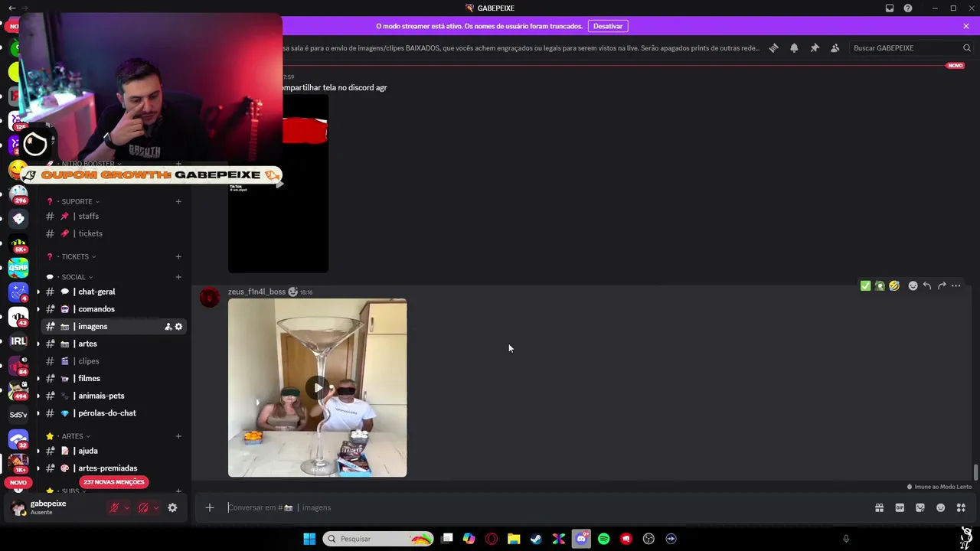Add a channel to the SOCIAL category

[x=178, y=277]
